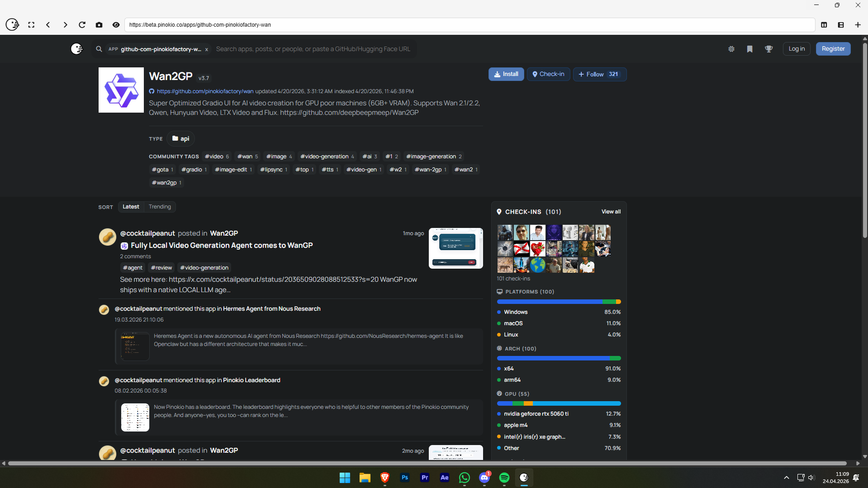Open Brave browser from taskbar
This screenshot has width=868, height=488.
click(x=385, y=478)
